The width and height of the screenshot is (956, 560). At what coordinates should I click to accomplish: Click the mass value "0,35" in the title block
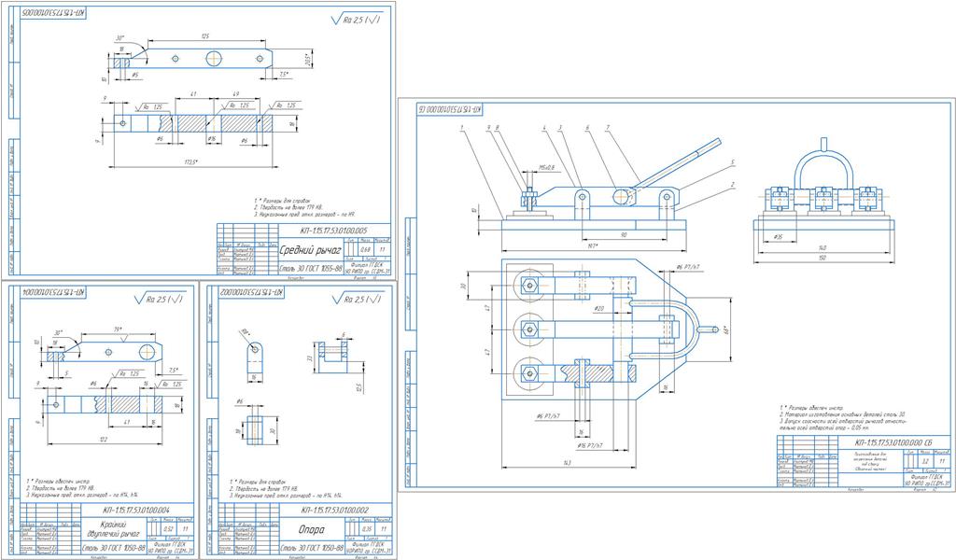click(x=366, y=529)
